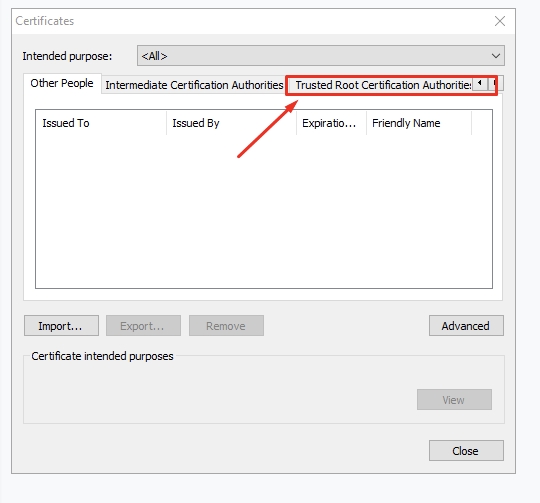Sort by the Issued To column

point(101,123)
